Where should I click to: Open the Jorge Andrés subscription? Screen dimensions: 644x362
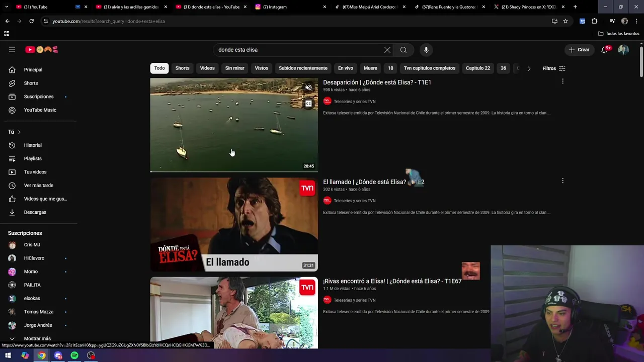(x=38, y=325)
